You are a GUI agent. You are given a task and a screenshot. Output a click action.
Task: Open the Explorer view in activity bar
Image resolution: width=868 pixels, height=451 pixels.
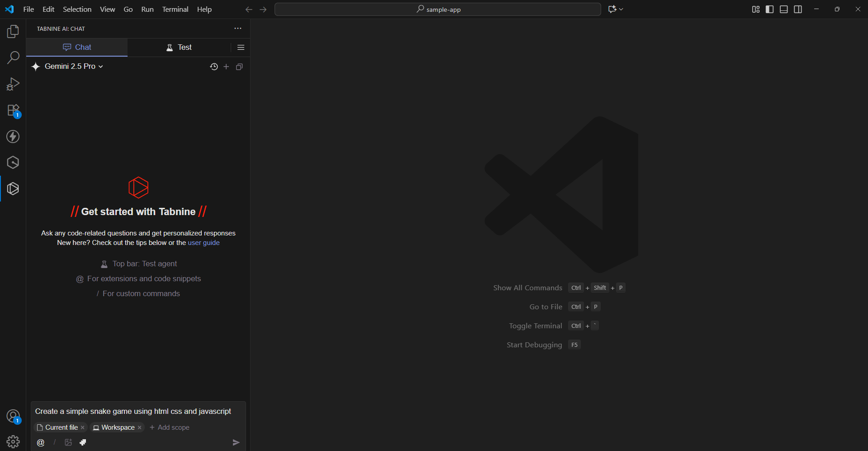(x=13, y=31)
